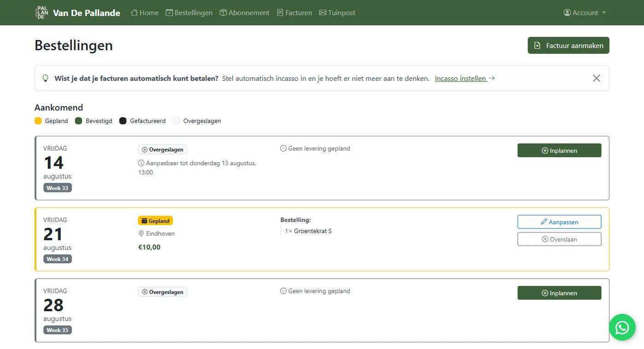Click the yellow Gepland legend swatch

tap(38, 121)
